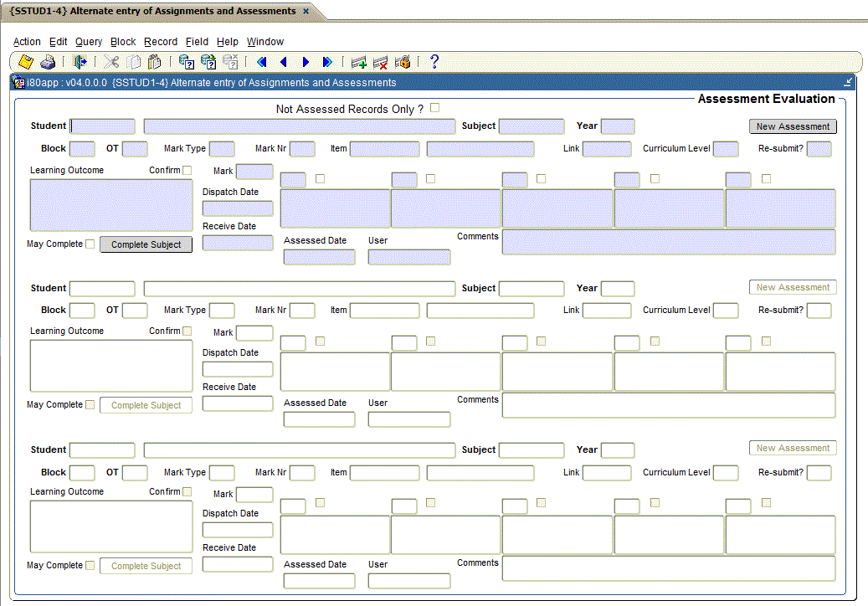Enable Not Assessed Records Only checkbox
The width and height of the screenshot is (868, 606).
pos(434,108)
